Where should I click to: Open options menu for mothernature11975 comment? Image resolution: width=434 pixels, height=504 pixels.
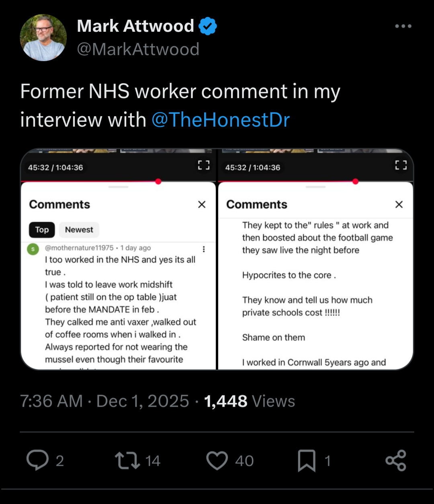[x=204, y=249]
